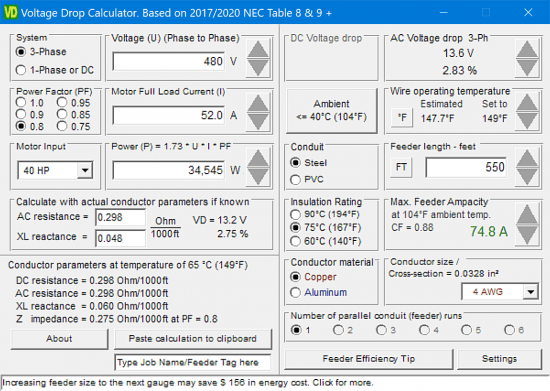Select 3 parallel conduit runs
This screenshot has height=391, width=550.
(386, 330)
